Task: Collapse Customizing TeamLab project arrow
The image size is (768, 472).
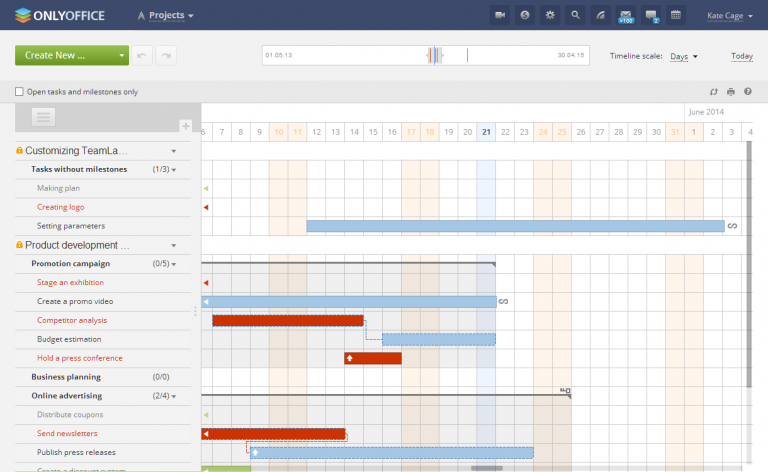Action: [173, 151]
